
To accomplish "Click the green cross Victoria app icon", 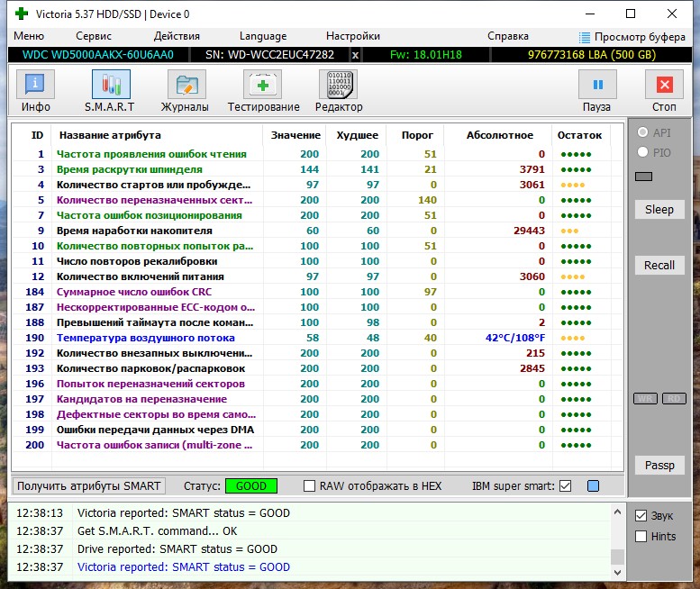I will point(21,14).
